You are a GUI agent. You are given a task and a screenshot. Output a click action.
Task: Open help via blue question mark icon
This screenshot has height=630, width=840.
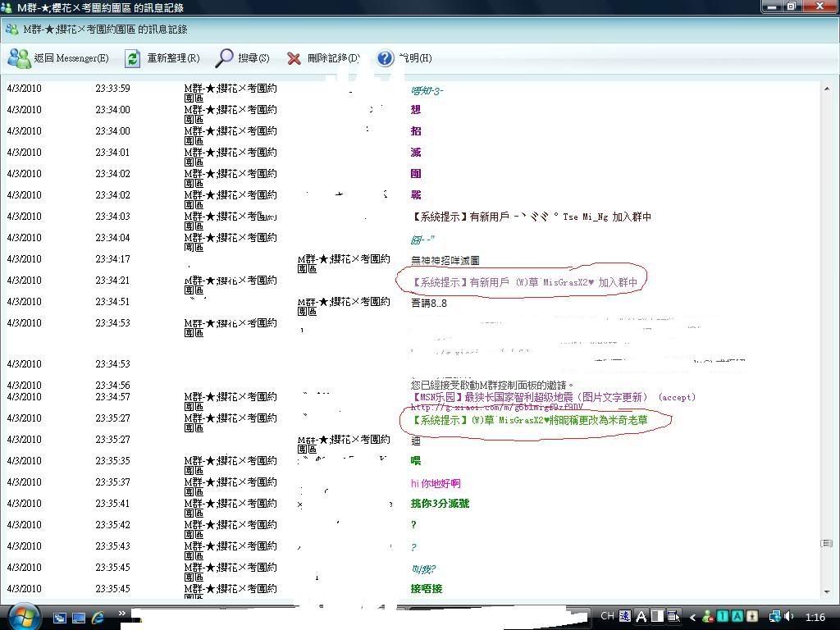point(386,58)
